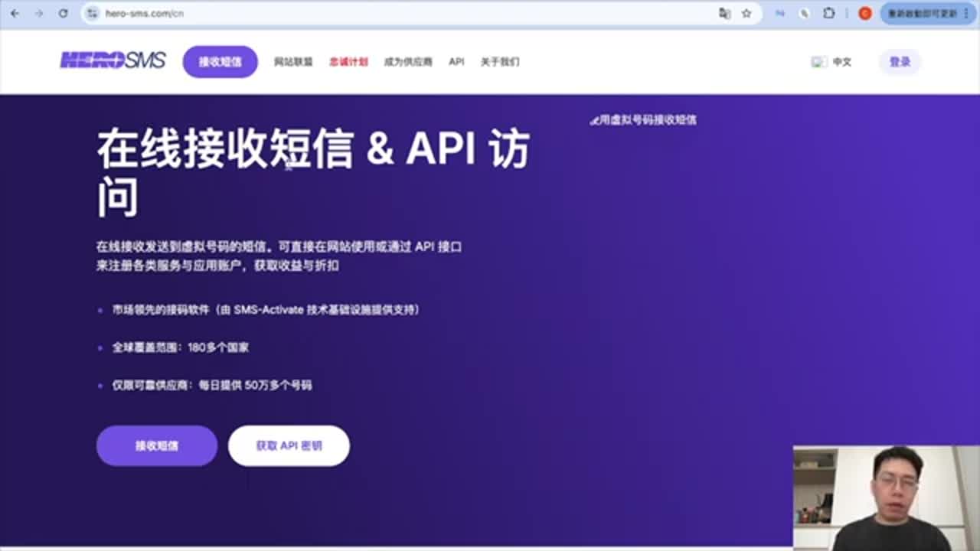Click the 在线接收短信 & API 访问 heading
Image resolution: width=980 pixels, height=551 pixels.
click(313, 172)
